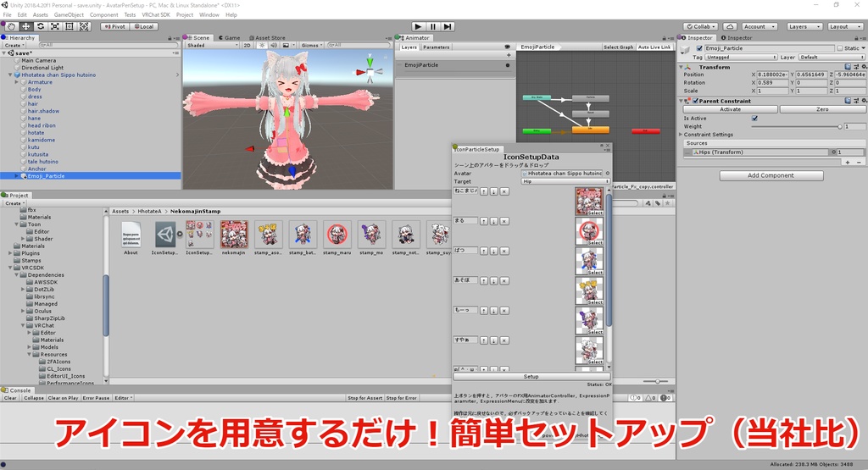Toggle 2D scene view mode
The width and height of the screenshot is (868, 470).
(248, 46)
